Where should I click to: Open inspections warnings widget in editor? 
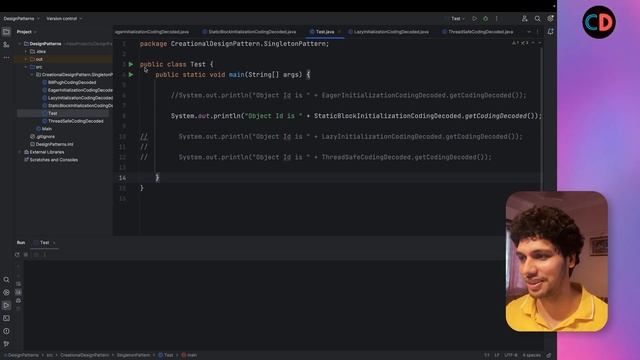pos(520,43)
